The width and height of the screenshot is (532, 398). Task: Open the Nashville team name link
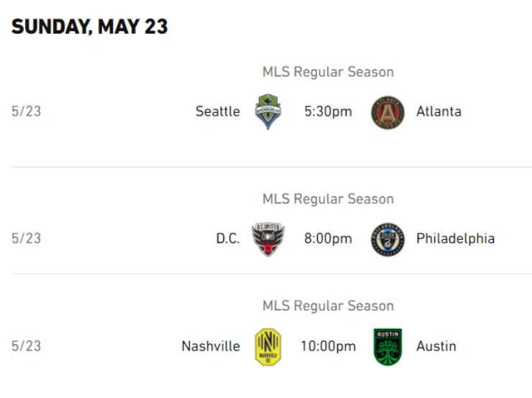(211, 346)
